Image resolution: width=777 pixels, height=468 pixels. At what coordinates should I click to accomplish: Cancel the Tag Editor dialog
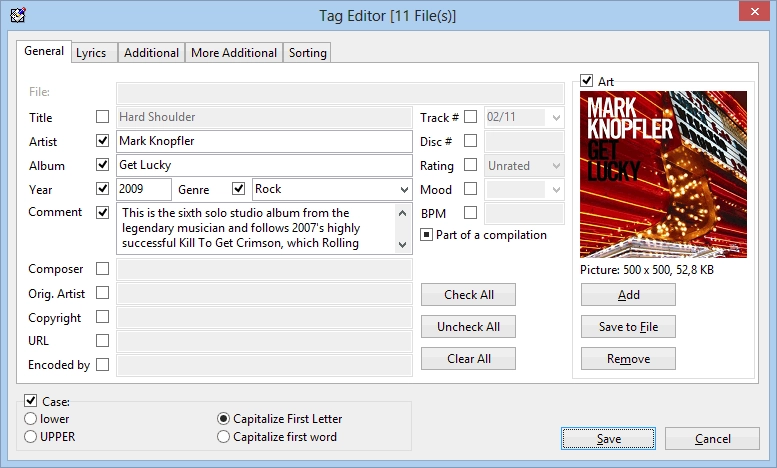712,439
